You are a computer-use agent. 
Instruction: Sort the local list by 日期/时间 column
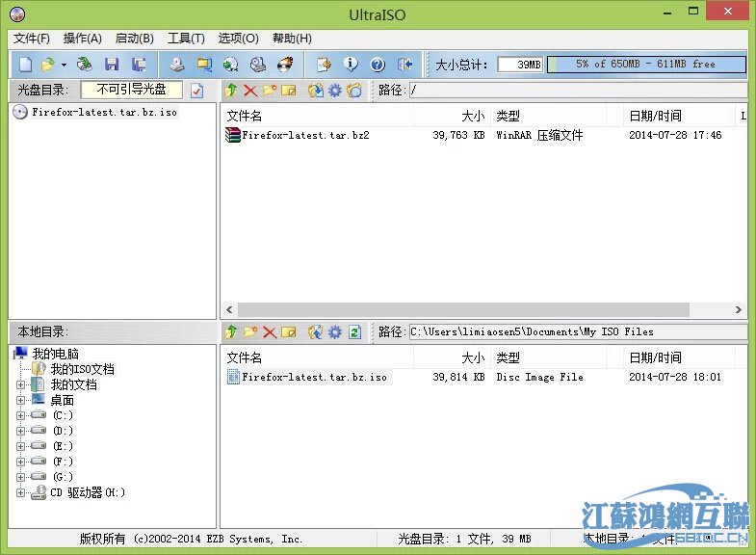678,358
